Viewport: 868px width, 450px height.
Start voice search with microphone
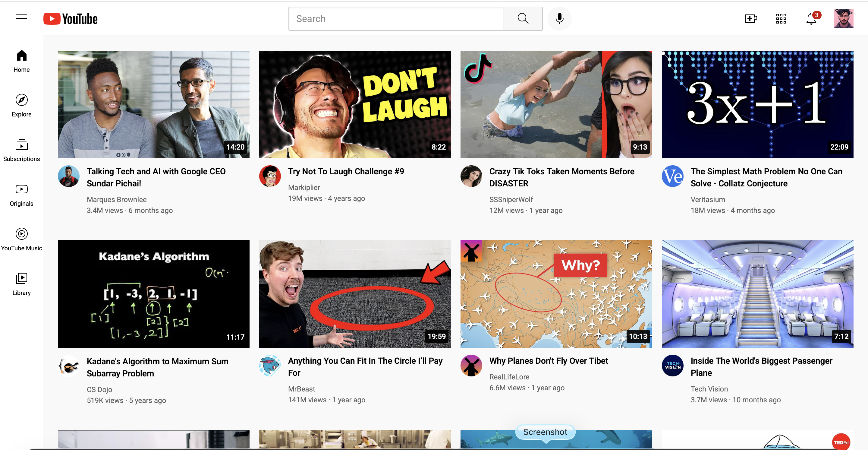[x=559, y=18]
